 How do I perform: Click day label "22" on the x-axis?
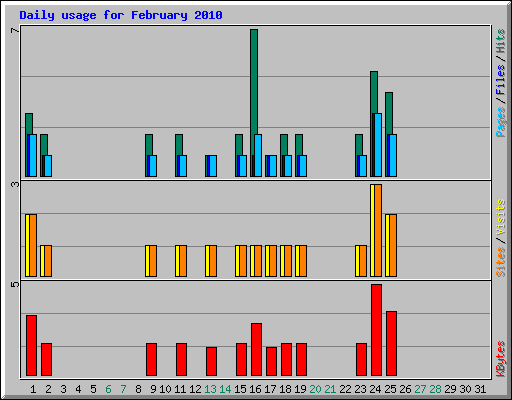(345, 389)
